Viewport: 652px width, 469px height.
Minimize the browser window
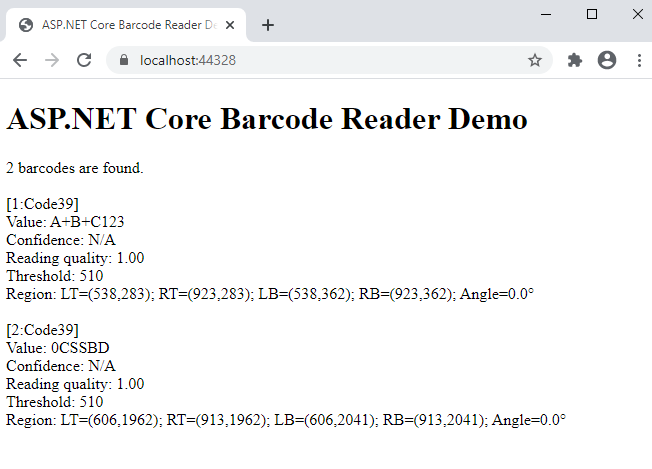(x=546, y=14)
